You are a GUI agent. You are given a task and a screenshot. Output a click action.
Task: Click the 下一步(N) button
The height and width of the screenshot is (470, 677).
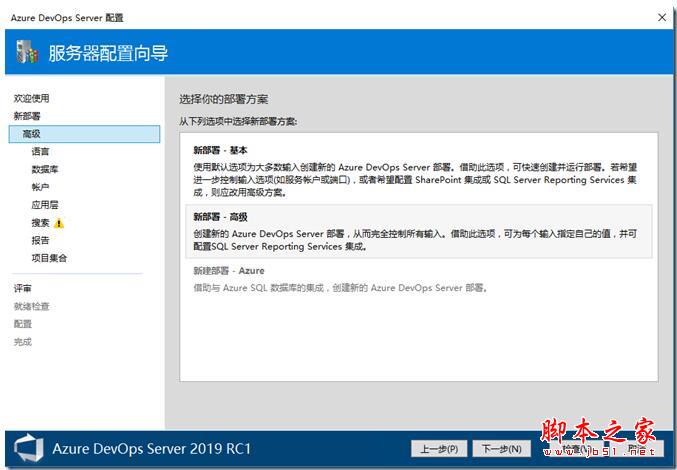(501, 449)
